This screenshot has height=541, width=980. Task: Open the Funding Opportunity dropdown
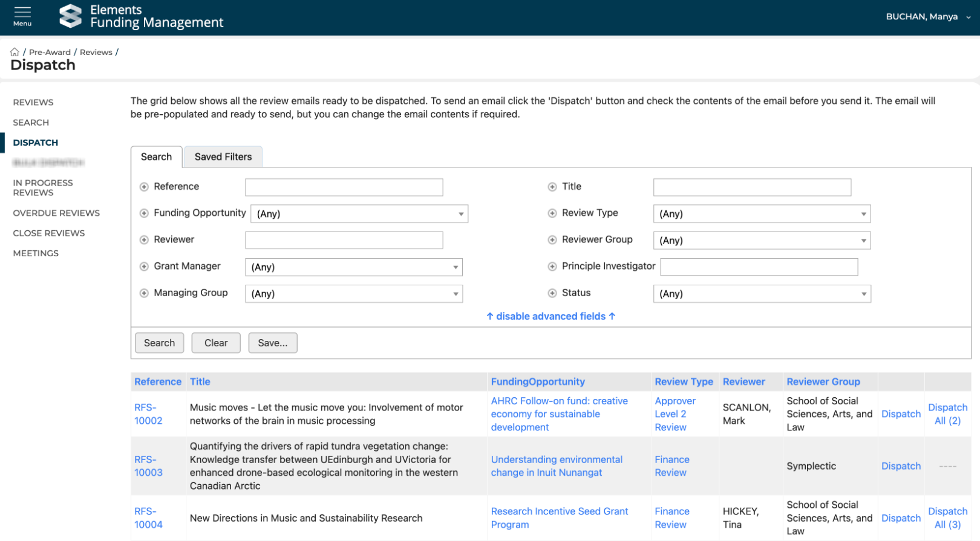point(359,214)
